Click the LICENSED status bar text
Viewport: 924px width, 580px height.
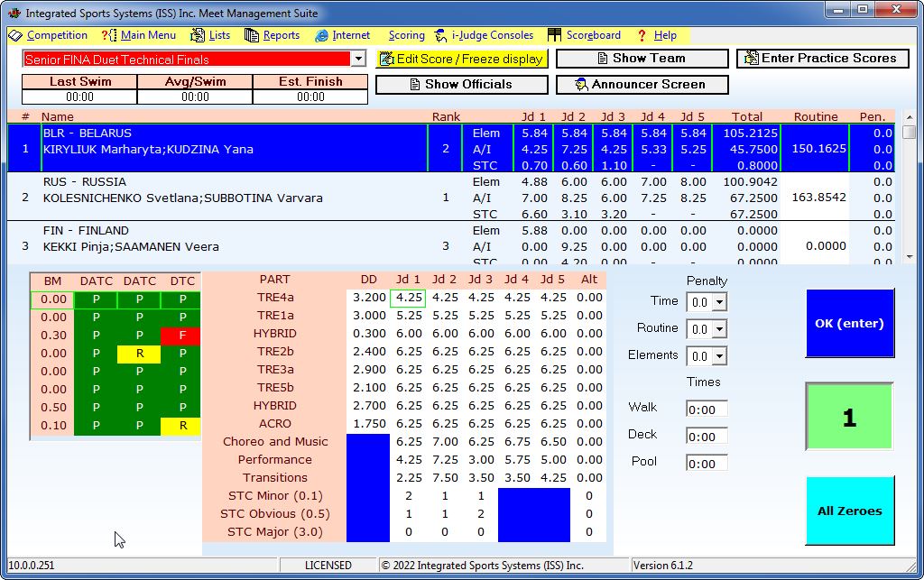pos(328,566)
